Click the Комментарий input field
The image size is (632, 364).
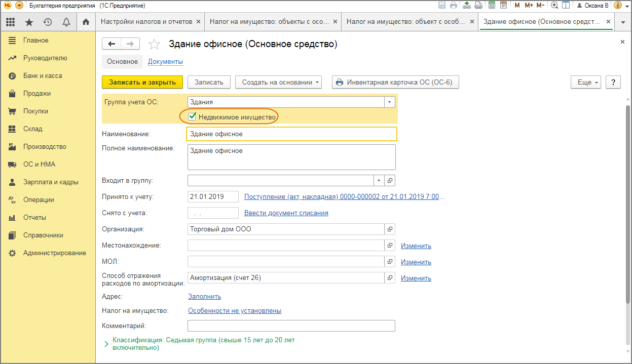(291, 326)
